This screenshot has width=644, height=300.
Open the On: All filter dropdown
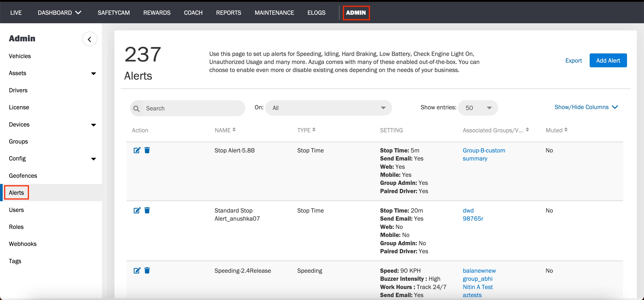pyautogui.click(x=328, y=108)
